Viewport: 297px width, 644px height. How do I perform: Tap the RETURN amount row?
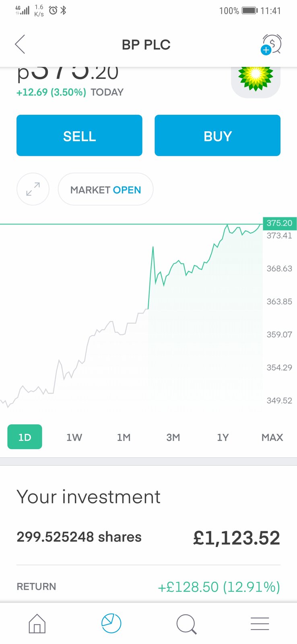[148, 586]
